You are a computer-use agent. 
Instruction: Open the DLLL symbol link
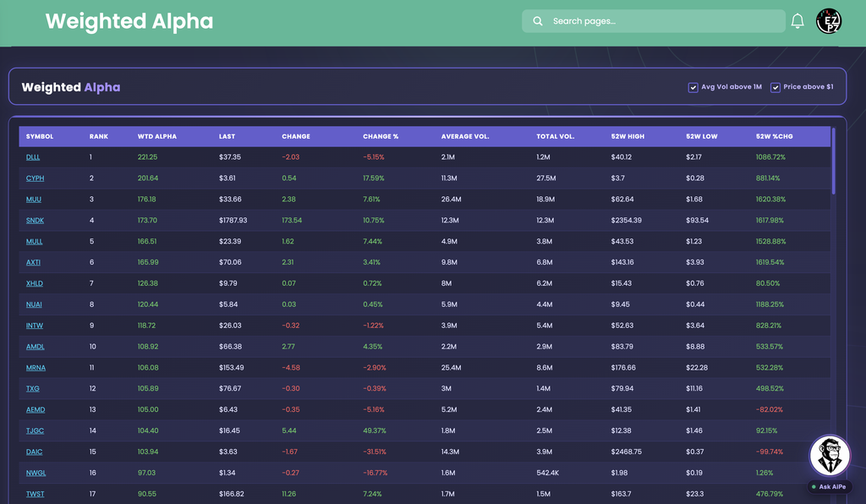pyautogui.click(x=33, y=157)
